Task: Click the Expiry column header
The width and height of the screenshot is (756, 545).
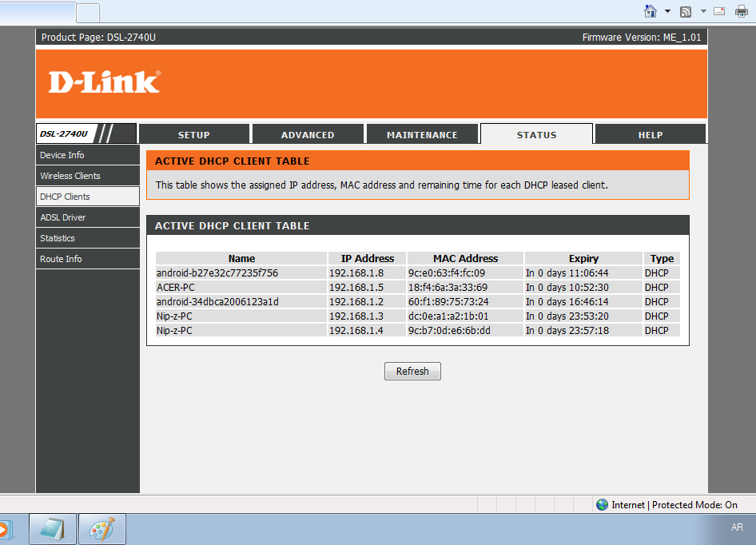Action: [x=583, y=258]
